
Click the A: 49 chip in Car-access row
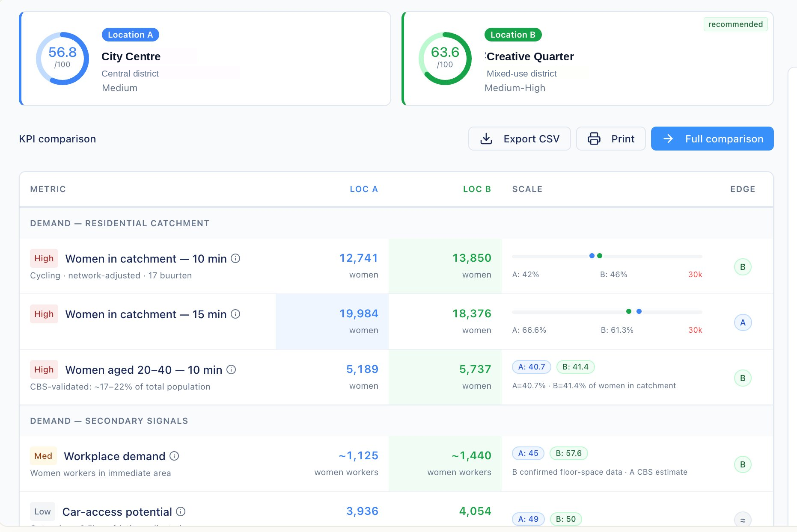pos(528,519)
